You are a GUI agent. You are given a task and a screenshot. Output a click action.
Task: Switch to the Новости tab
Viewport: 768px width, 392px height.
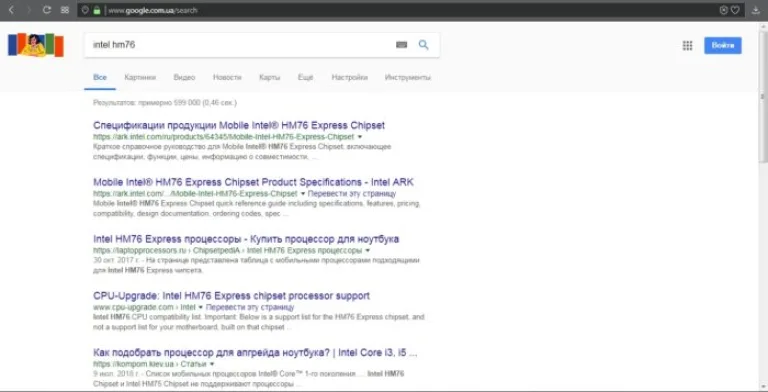point(227,77)
